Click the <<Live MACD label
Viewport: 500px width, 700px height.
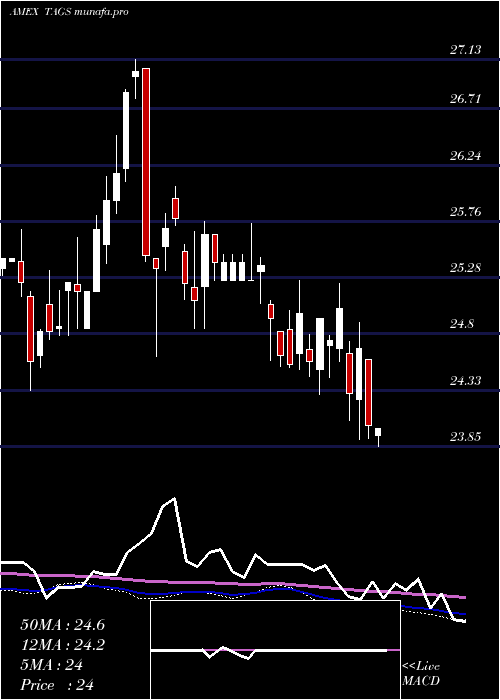point(421,674)
